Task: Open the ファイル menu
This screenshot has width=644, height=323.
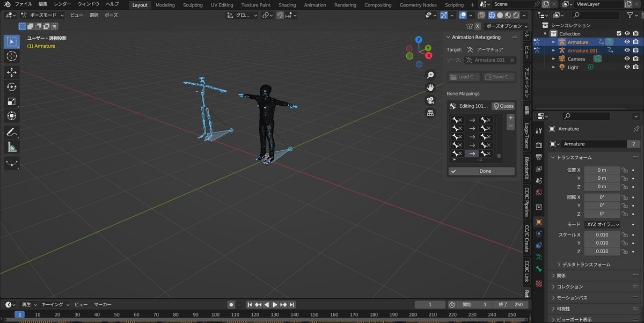Action: [23, 4]
